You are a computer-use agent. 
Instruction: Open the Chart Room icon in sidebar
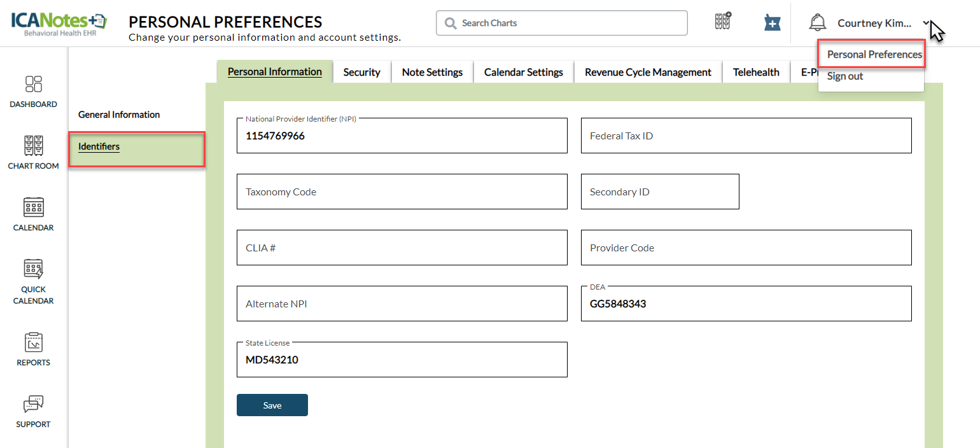pos(33,152)
